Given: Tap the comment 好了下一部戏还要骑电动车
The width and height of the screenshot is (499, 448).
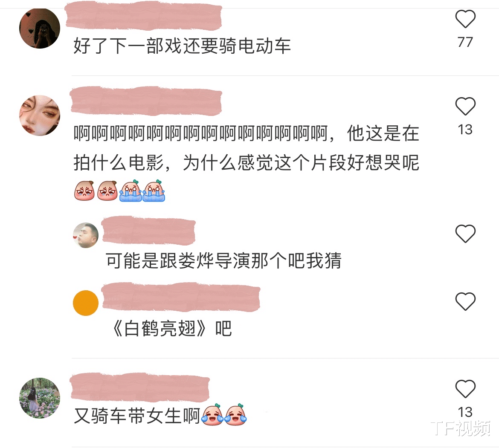Looking at the screenshot, I should [182, 46].
